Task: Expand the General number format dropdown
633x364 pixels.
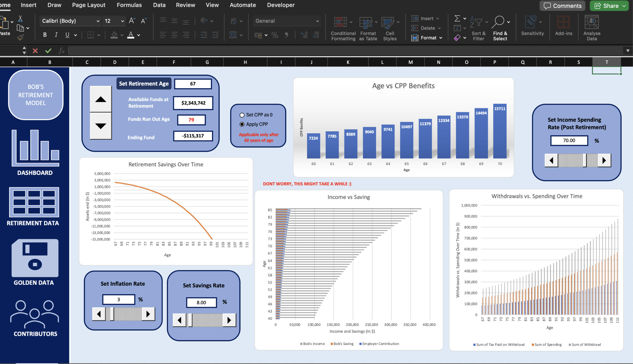Action: click(x=317, y=21)
